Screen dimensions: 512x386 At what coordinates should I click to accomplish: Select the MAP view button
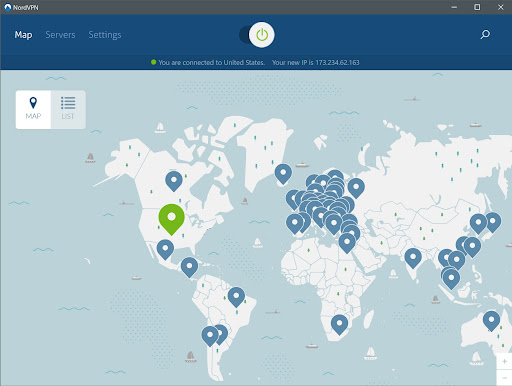33,109
